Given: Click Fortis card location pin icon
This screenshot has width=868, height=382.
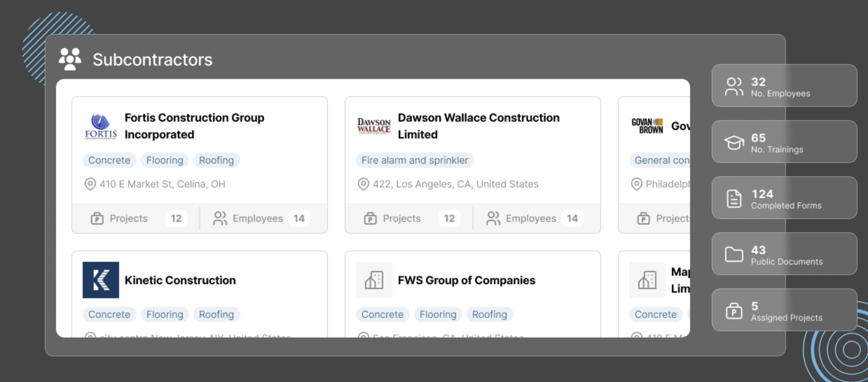Looking at the screenshot, I should tap(90, 184).
